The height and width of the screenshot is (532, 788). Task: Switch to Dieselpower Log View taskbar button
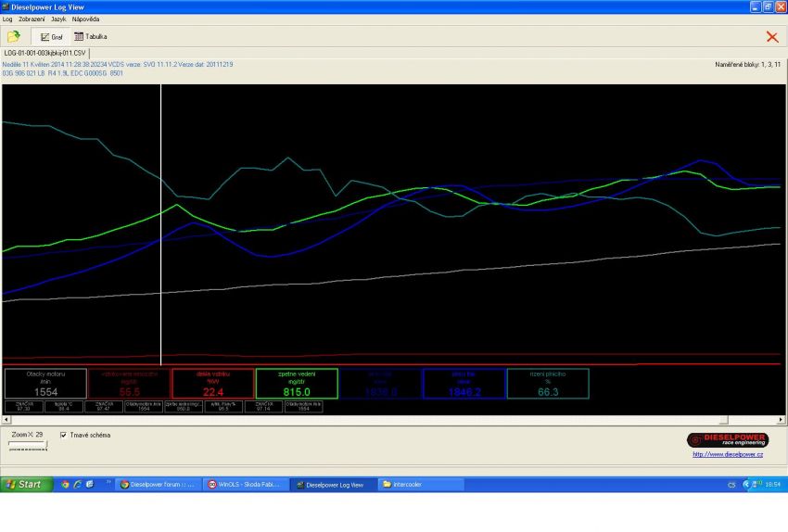click(334, 485)
